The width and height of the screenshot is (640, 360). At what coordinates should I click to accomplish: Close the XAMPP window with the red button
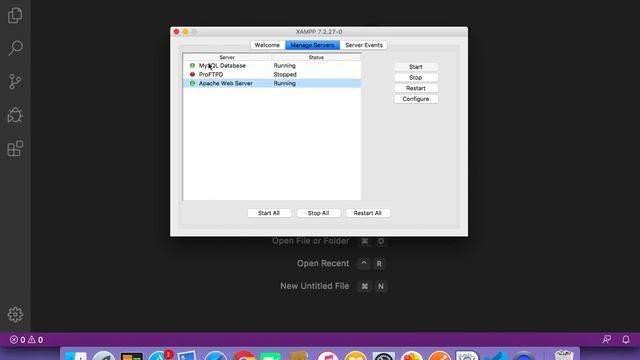(x=176, y=31)
